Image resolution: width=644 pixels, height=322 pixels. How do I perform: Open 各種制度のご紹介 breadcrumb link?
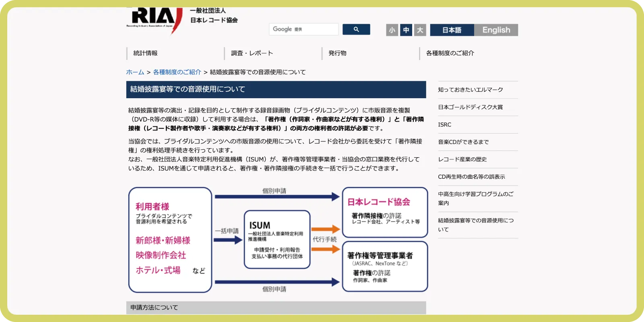[177, 72]
